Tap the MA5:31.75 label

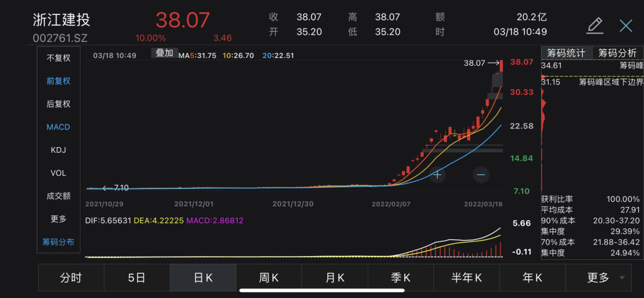197,55
